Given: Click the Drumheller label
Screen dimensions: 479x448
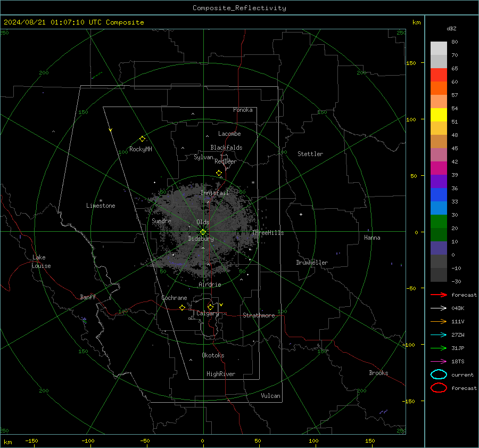Looking at the screenshot, I should pos(312,263).
